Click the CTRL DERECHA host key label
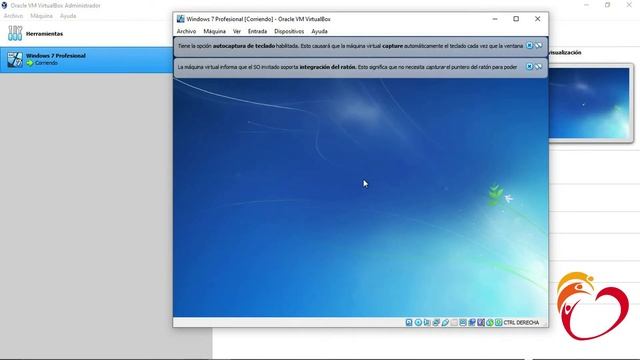This screenshot has width=640, height=360. [521, 322]
